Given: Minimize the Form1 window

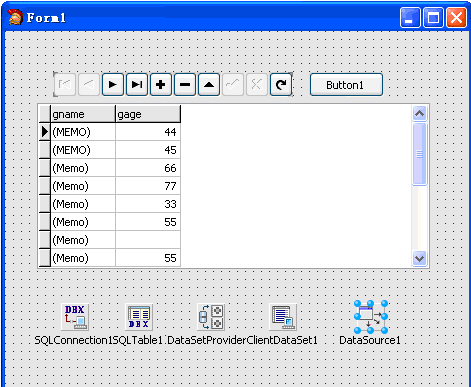Looking at the screenshot, I should click(x=410, y=17).
